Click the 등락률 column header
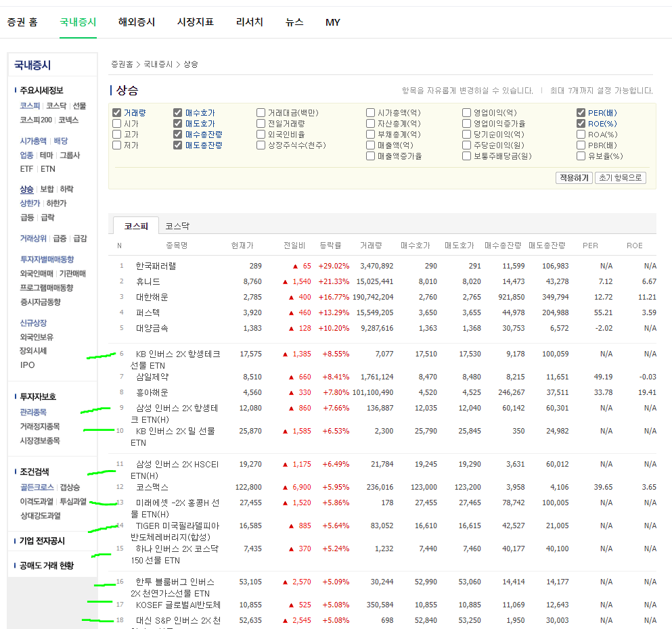 pyautogui.click(x=330, y=246)
